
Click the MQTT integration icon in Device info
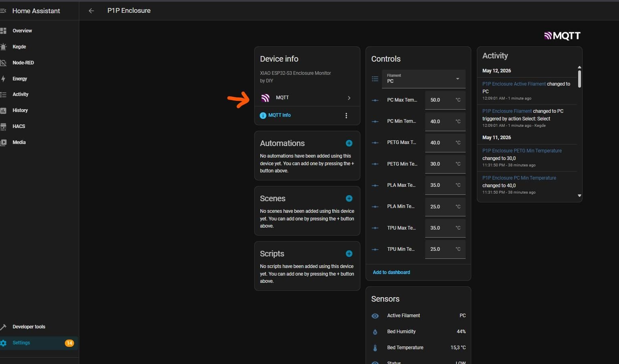coord(265,98)
